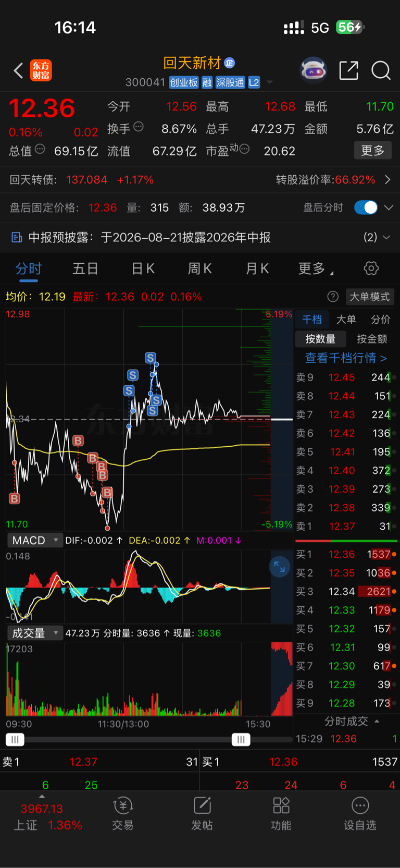Screen dimensions: 400x868
Task: Select 按数量 display mode
Action: tap(320, 339)
